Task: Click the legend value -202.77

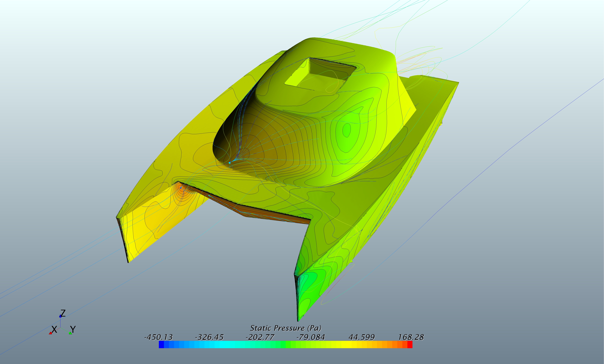Action: tap(260, 337)
